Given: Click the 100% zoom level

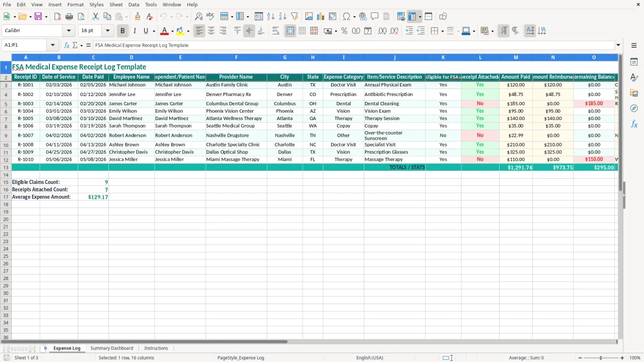Looking at the screenshot, I should 635,358.
